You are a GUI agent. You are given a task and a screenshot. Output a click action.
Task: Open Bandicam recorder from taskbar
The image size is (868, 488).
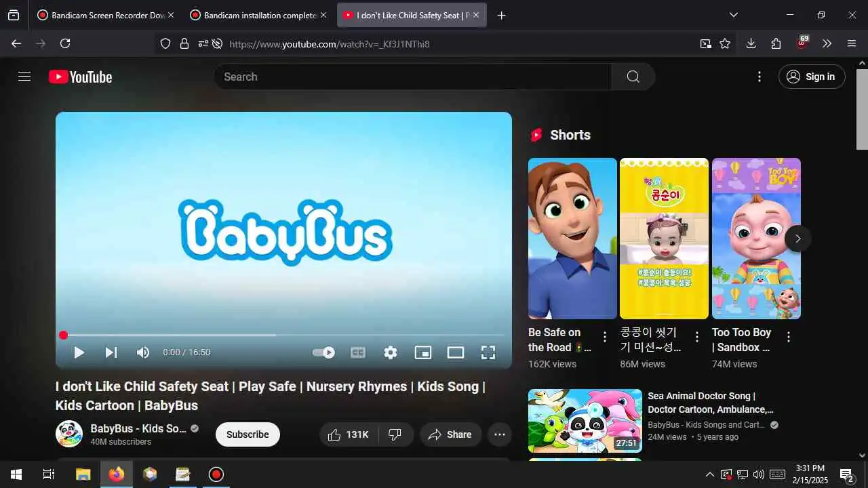point(216,474)
